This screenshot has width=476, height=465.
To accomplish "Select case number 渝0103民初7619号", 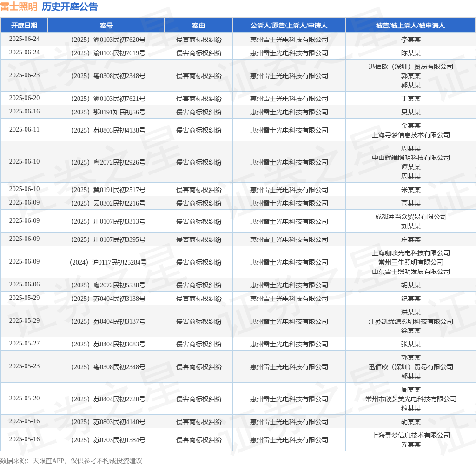I will coord(108,53).
